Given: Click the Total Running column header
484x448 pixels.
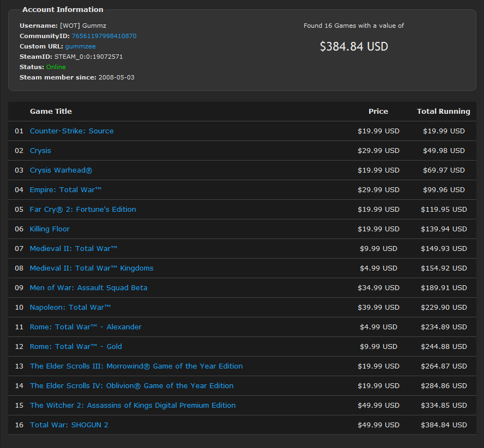Looking at the screenshot, I should pos(443,111).
